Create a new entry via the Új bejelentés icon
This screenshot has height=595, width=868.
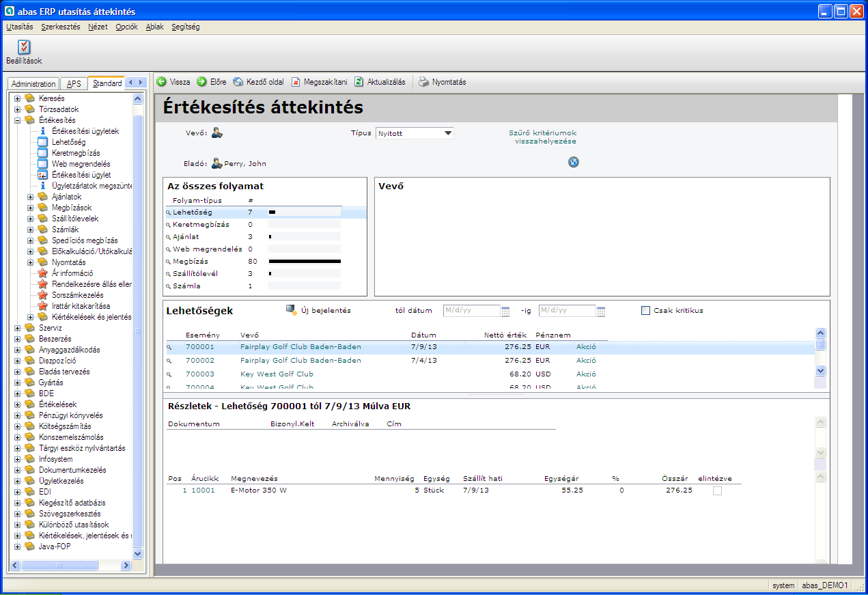coord(292,310)
